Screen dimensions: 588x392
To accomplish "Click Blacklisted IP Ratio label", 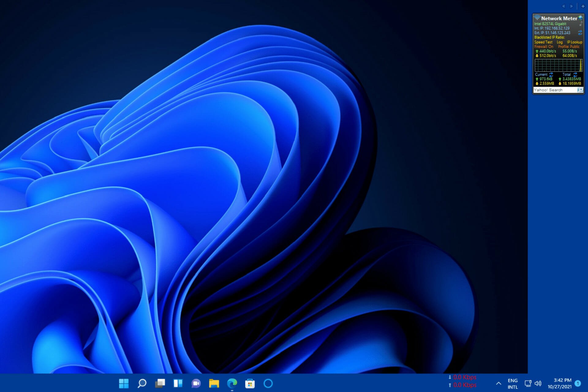I will (549, 37).
